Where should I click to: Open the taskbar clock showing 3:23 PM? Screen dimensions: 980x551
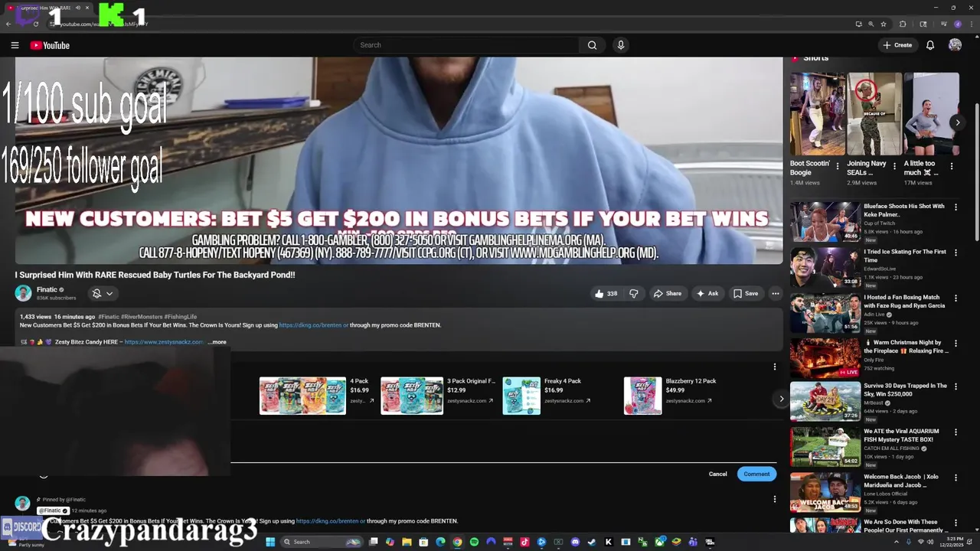[950, 542]
